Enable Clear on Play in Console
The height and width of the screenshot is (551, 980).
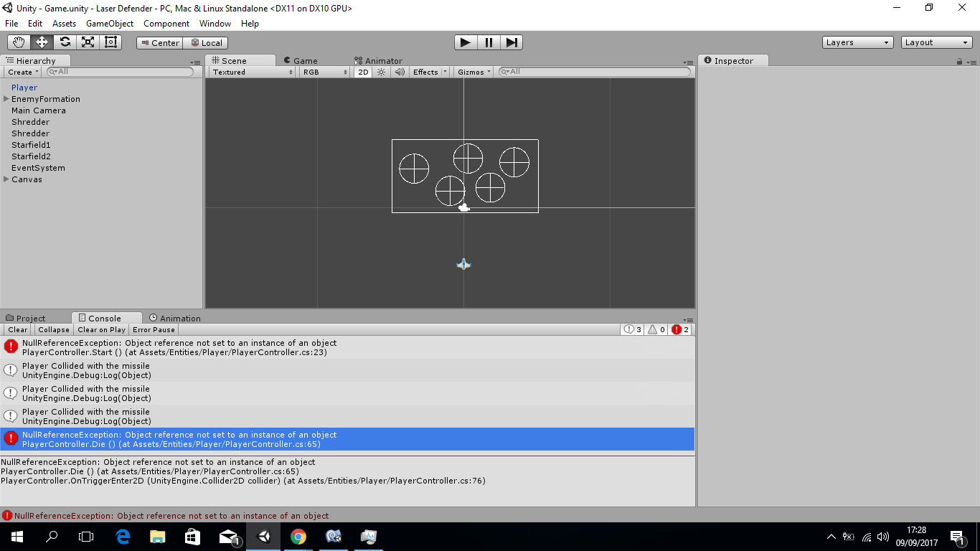pyautogui.click(x=101, y=329)
